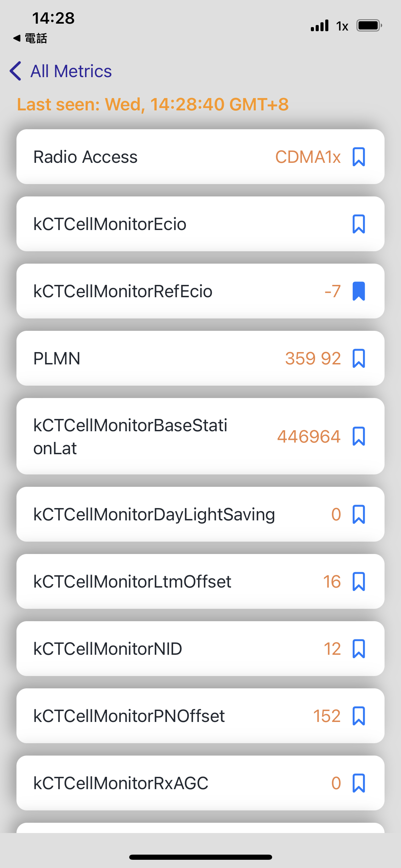The width and height of the screenshot is (401, 868).
Task: Bookmark the Radio Access metric
Action: tap(359, 157)
